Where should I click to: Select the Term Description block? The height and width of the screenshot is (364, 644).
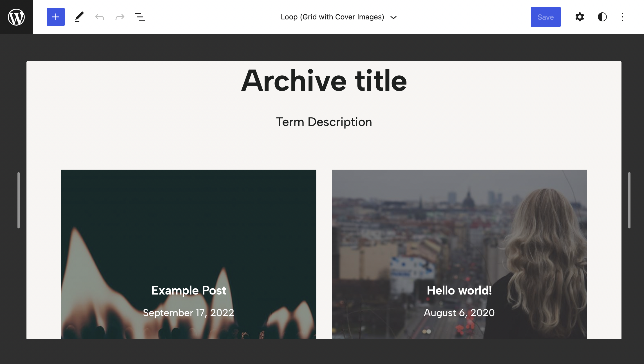pos(324,122)
